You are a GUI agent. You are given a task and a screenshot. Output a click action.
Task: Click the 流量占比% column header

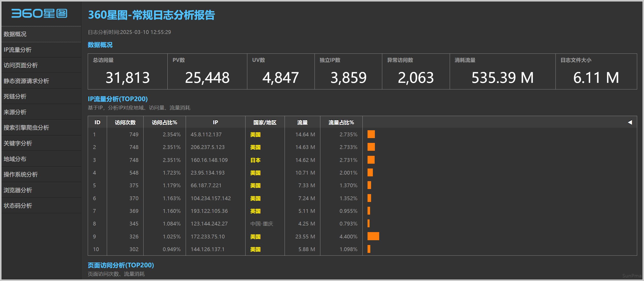click(341, 122)
